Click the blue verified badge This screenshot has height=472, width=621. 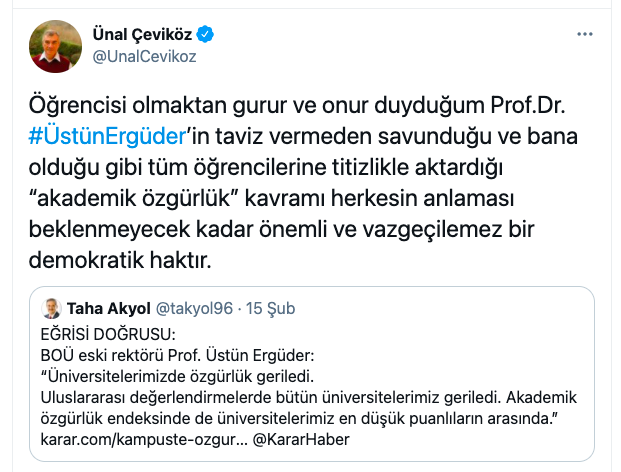coord(206,35)
